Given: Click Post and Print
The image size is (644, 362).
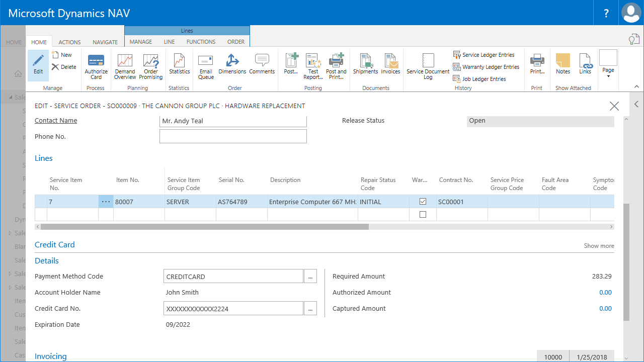Looking at the screenshot, I should pyautogui.click(x=336, y=67).
